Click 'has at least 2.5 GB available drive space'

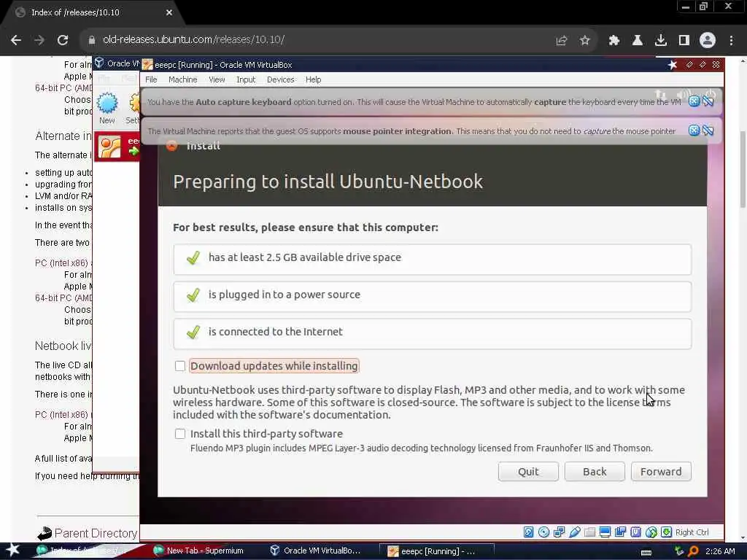(433, 259)
